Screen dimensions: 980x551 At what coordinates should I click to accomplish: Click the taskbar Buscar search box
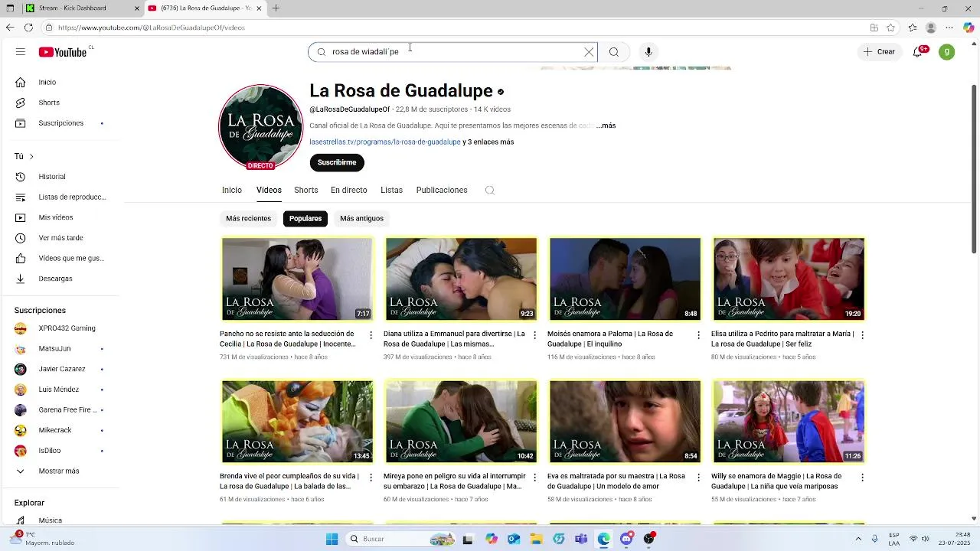pyautogui.click(x=400, y=539)
